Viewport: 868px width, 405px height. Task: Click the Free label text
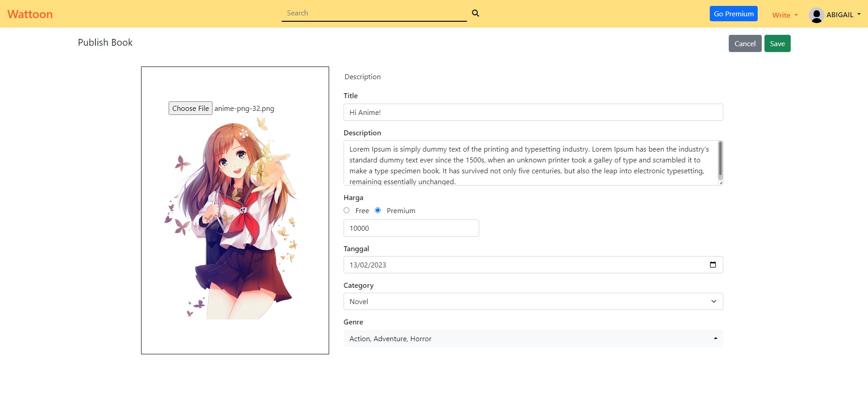click(x=362, y=211)
